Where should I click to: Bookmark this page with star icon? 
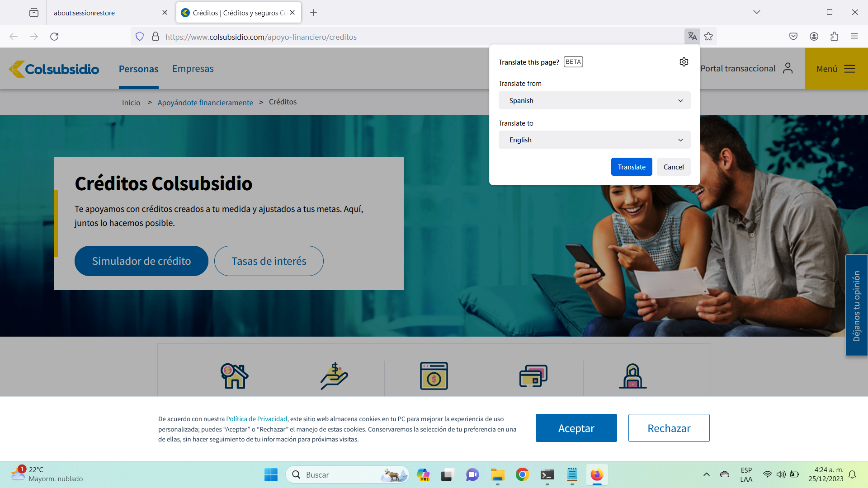pyautogui.click(x=708, y=37)
